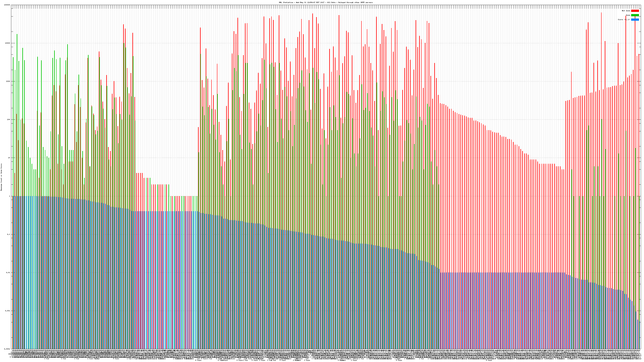The width and height of the screenshot is (644, 362).
Task: Click the 0.01 y-axis tick label
Action: [8, 273]
